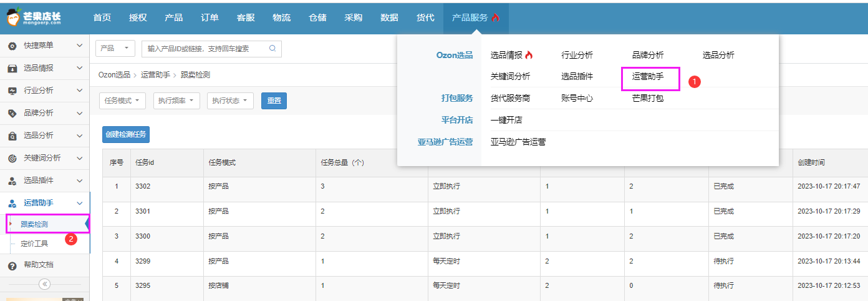868x301 pixels.
Task: Click task total link in row 3299
Action: tap(322, 261)
